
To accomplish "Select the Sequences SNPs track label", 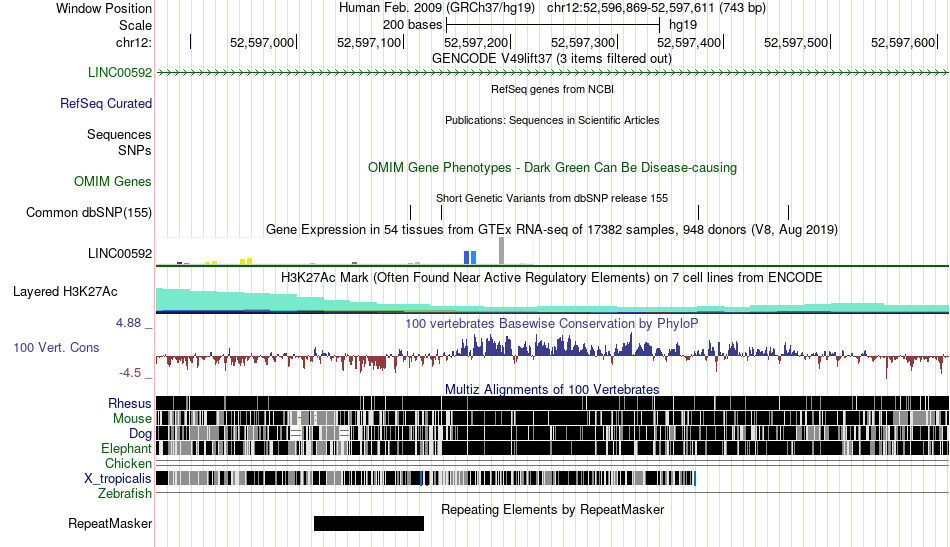I will (x=119, y=142).
